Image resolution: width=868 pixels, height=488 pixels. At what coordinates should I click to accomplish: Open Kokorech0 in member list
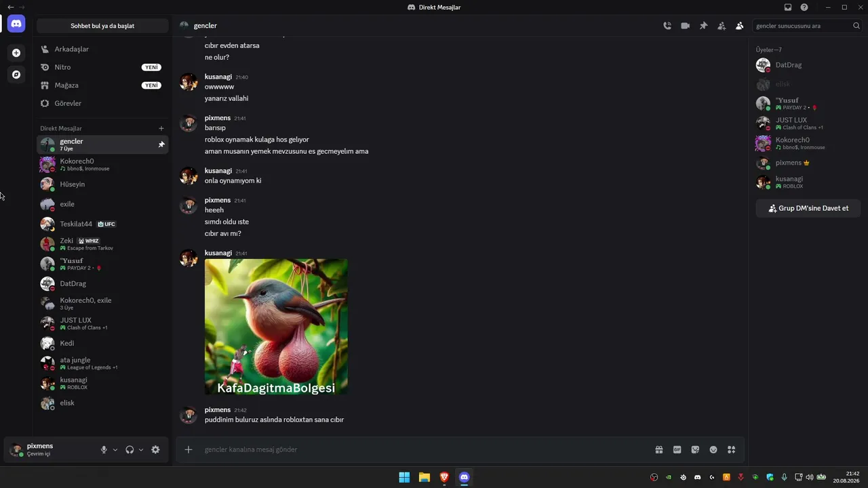807,143
